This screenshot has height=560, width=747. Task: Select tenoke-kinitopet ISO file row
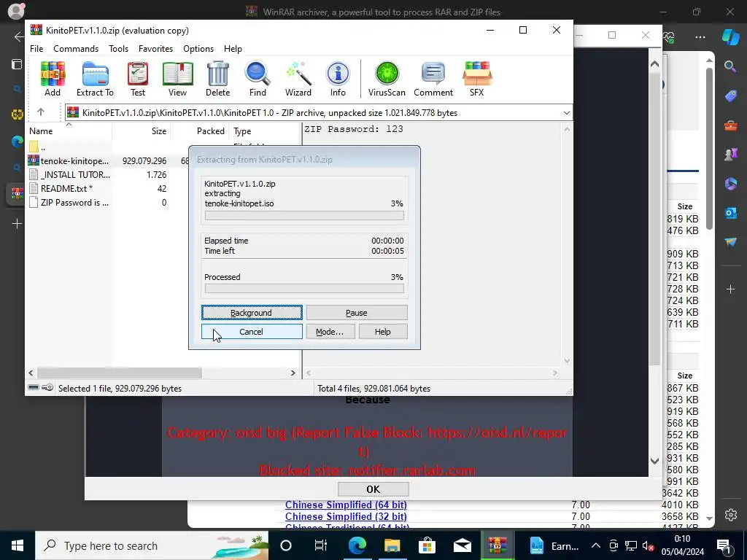click(x=108, y=161)
